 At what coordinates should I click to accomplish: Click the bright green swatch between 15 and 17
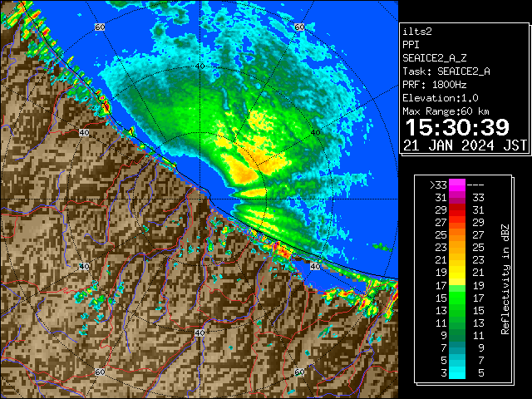click(x=457, y=298)
